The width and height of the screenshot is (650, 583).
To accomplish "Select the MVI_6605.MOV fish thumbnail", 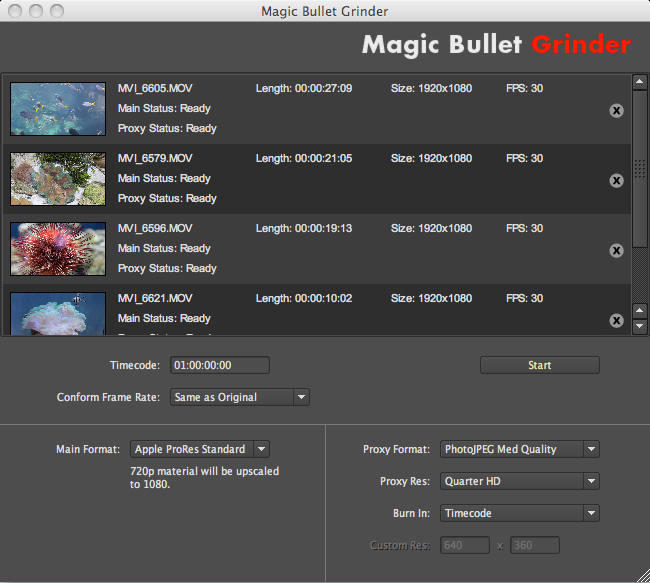I will (x=58, y=109).
